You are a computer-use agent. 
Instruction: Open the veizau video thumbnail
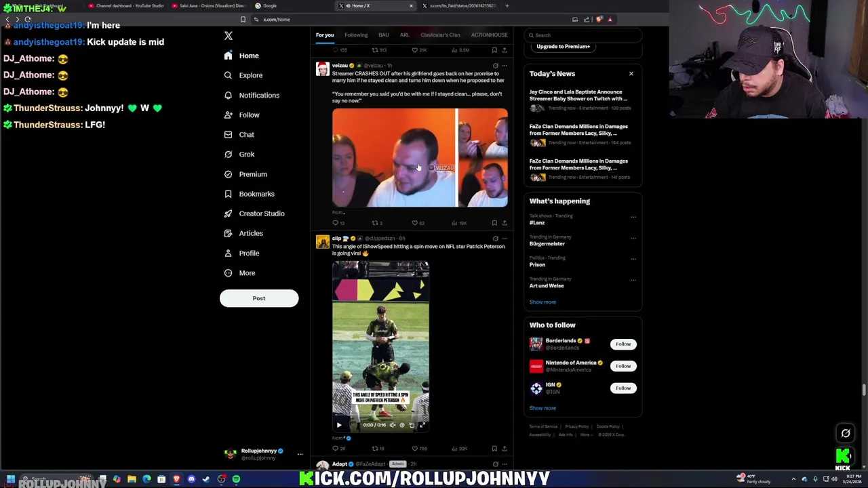point(420,157)
